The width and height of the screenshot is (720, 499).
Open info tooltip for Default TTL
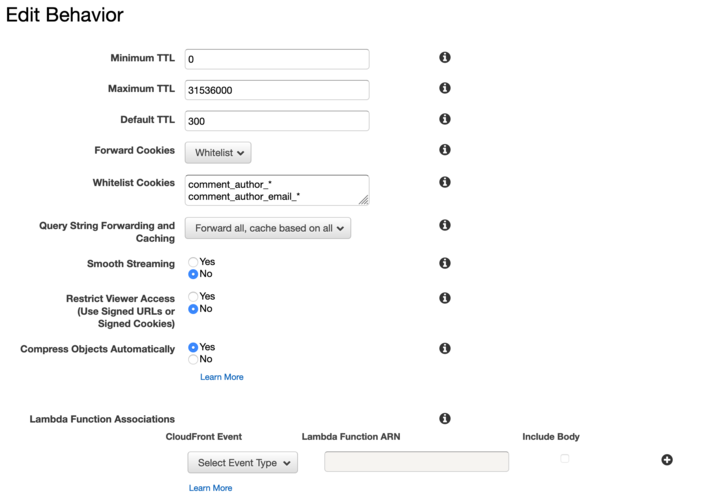coord(445,119)
